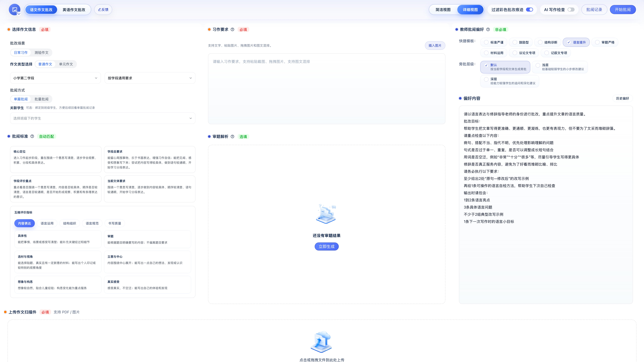
Task: Click help icon next to 教师批阅偏好
Action: click(488, 30)
